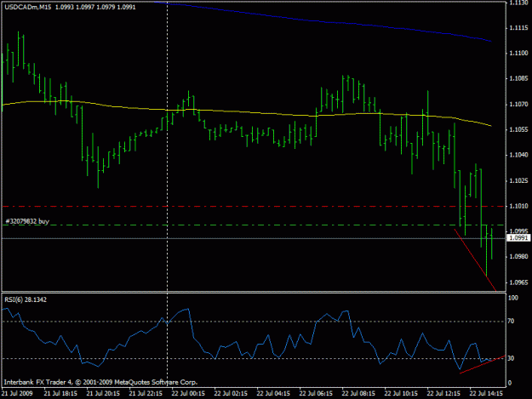Click the RSI scale label 70
Image resolution: width=532 pixels, height=399 pixels.
coord(511,321)
